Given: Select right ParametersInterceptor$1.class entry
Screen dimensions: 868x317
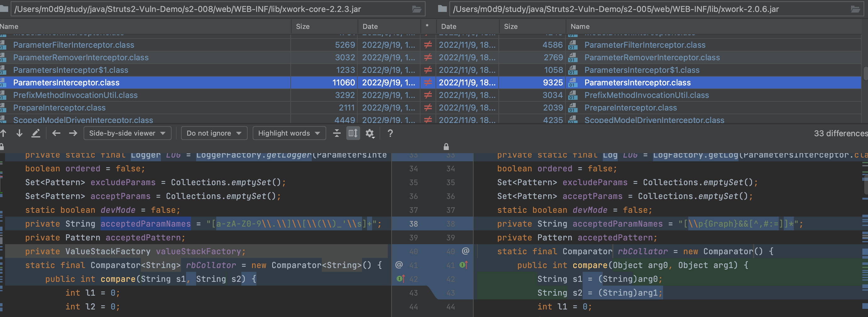Looking at the screenshot, I should pos(641,70).
